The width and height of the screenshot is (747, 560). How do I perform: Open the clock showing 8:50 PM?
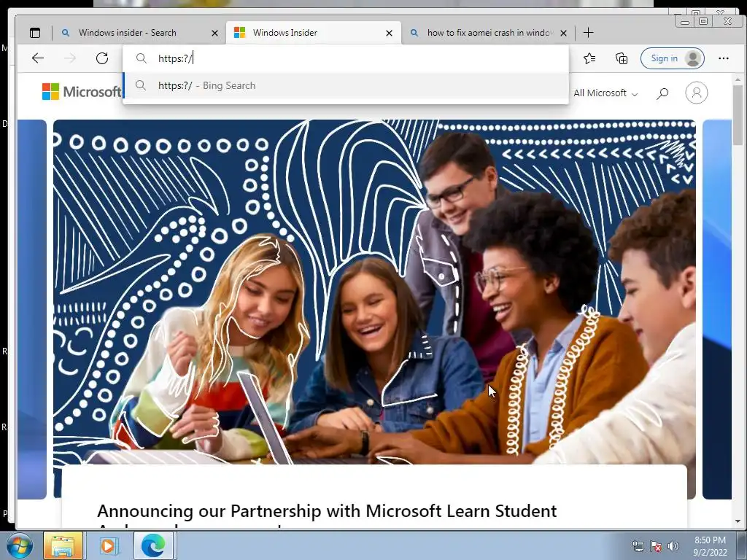click(710, 546)
